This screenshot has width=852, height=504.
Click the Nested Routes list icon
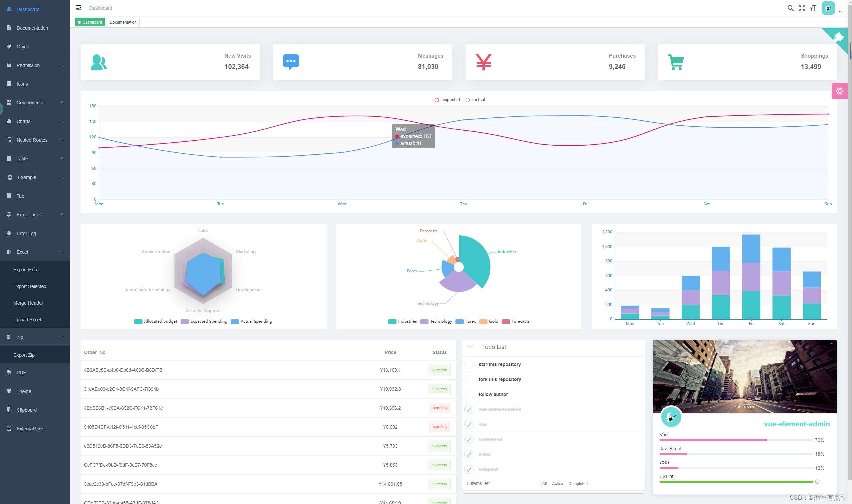click(x=9, y=140)
